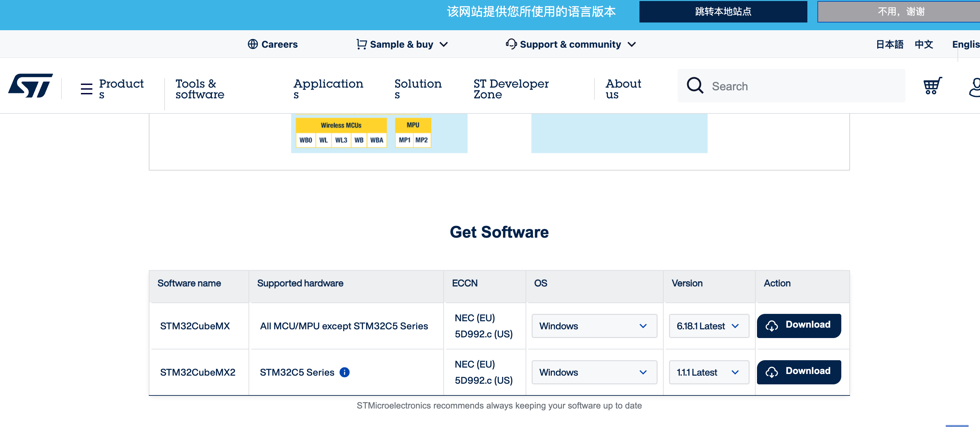Open the Products menu
Viewport: 980px width, 427px height.
[x=121, y=89]
